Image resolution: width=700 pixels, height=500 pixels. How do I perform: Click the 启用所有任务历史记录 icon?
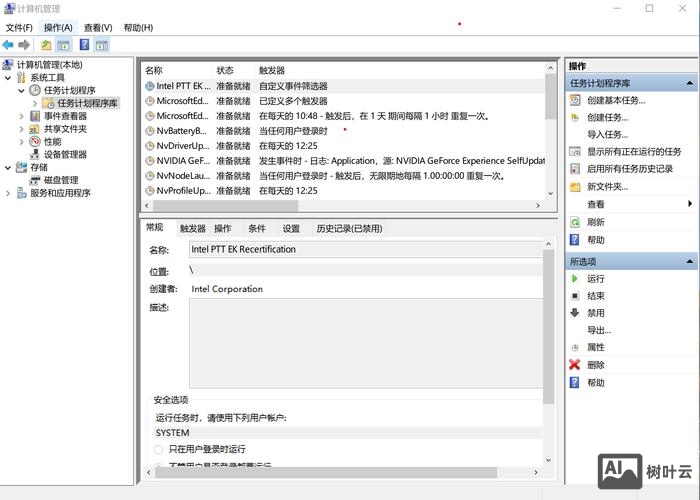[x=575, y=169]
